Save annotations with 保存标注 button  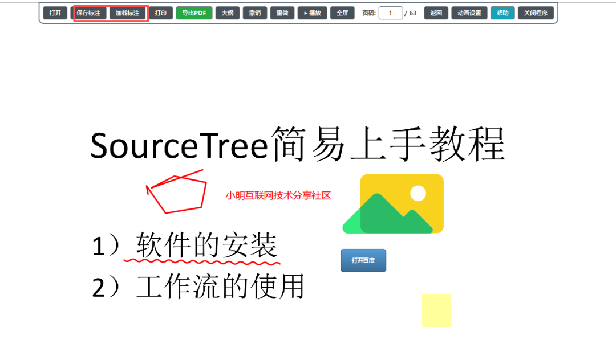coord(88,13)
